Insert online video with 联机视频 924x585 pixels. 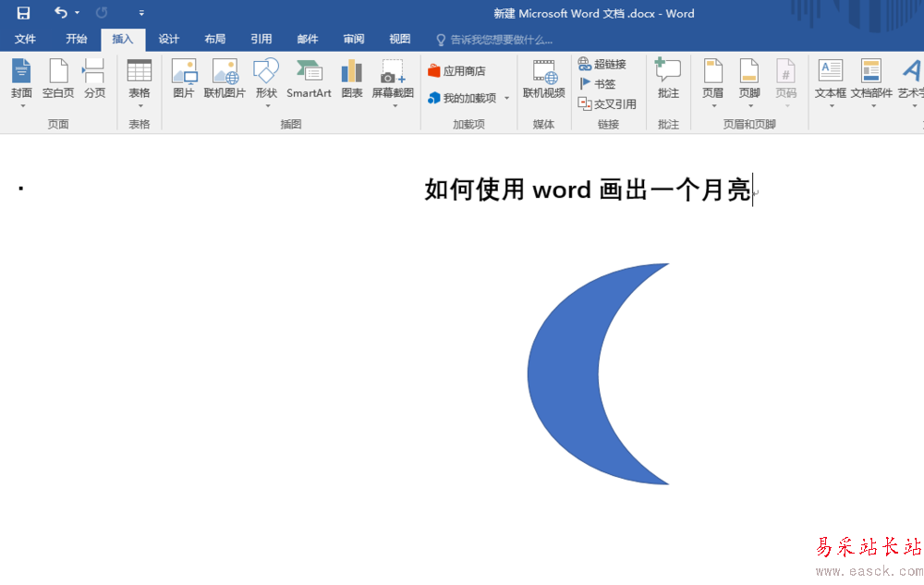point(544,79)
